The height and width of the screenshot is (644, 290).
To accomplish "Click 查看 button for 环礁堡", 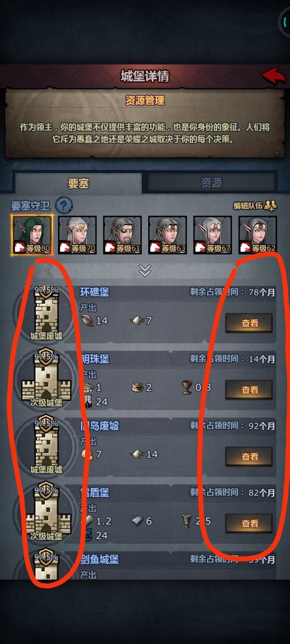I will pos(249,323).
